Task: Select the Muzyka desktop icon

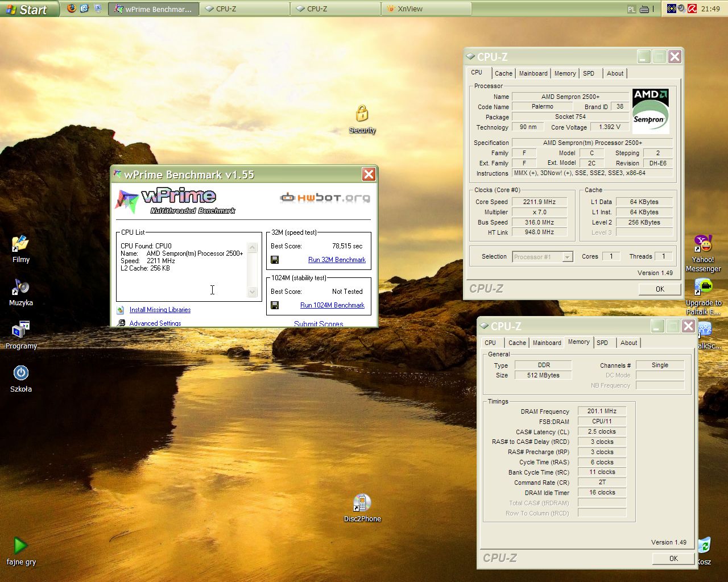Action: [x=21, y=292]
